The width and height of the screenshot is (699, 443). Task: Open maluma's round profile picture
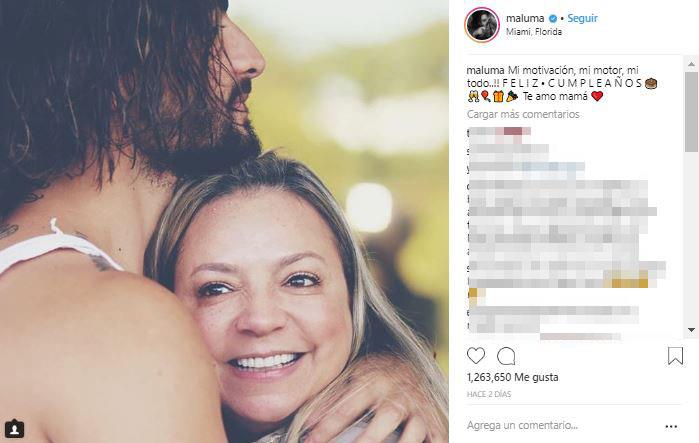[482, 24]
